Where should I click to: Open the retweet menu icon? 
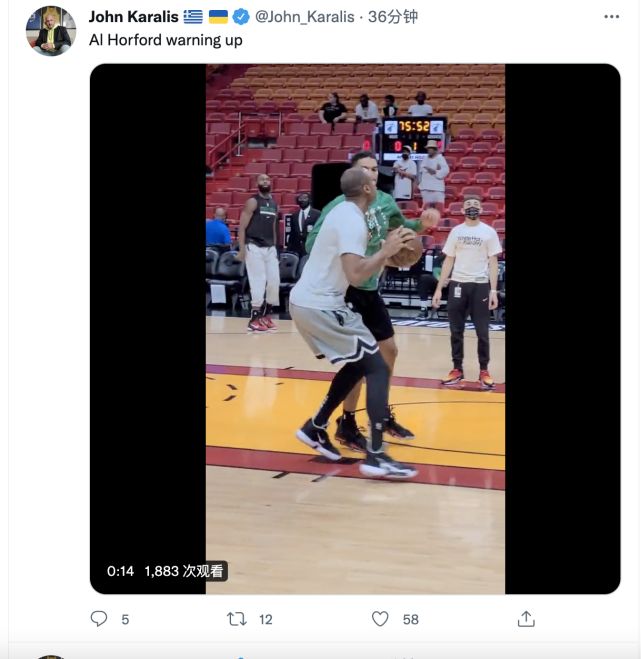(237, 619)
